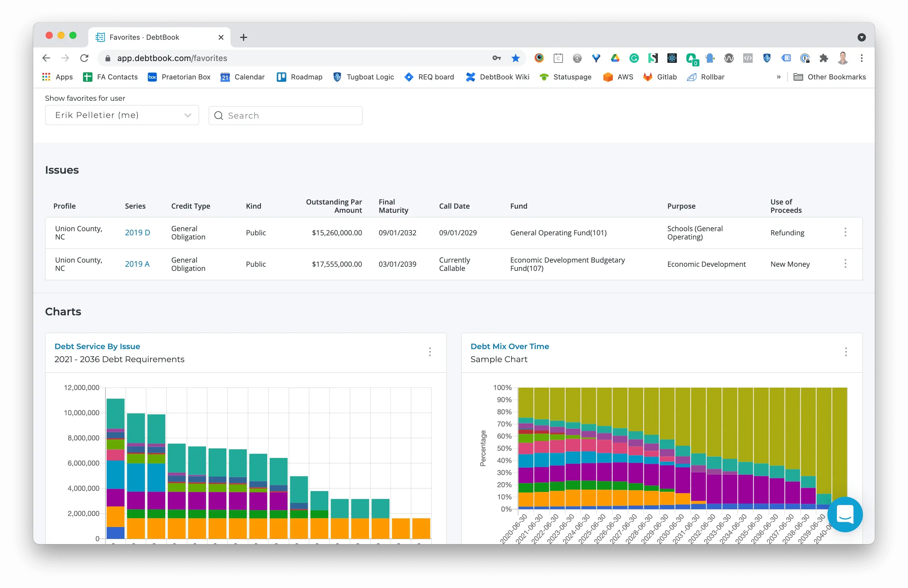Open the row menu for series 2019 D
This screenshot has height=588, width=908.
point(845,232)
